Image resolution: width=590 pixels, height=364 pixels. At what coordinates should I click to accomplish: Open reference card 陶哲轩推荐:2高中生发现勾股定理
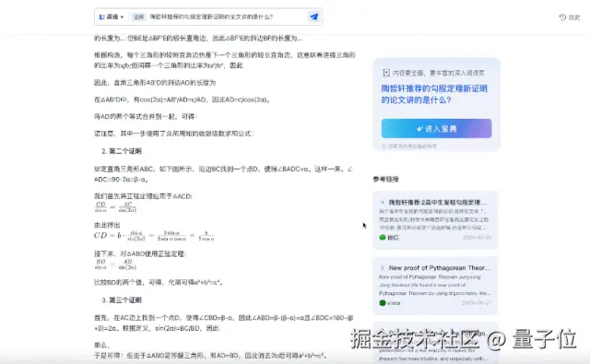(435, 220)
